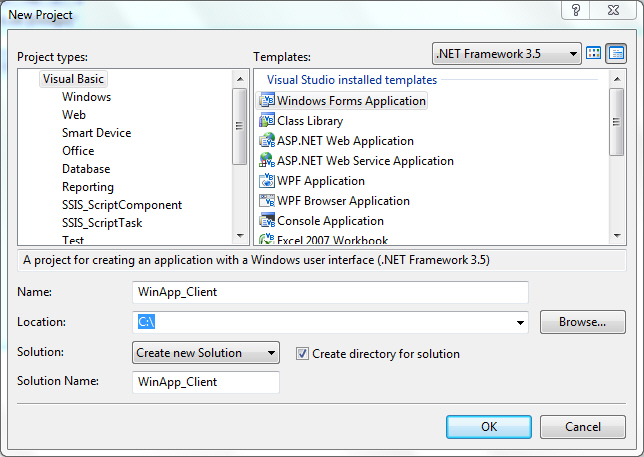Image resolution: width=644 pixels, height=457 pixels.
Task: Toggle Create directory for solution checkbox
Action: (302, 354)
